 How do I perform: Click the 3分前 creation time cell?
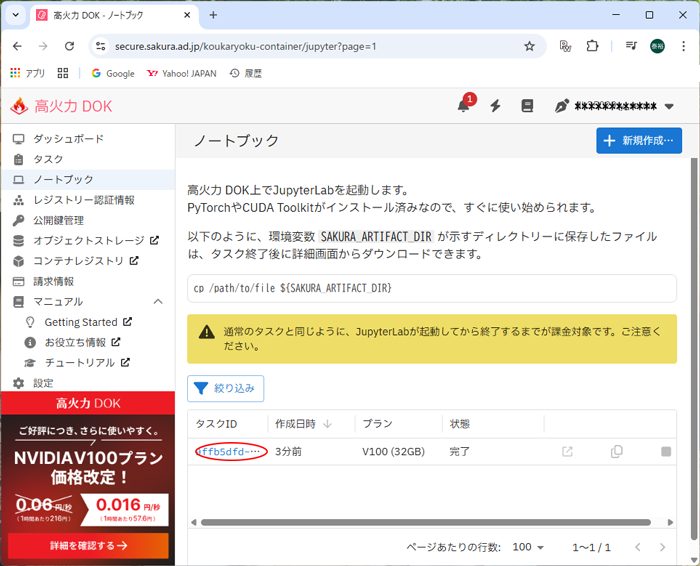click(x=288, y=452)
